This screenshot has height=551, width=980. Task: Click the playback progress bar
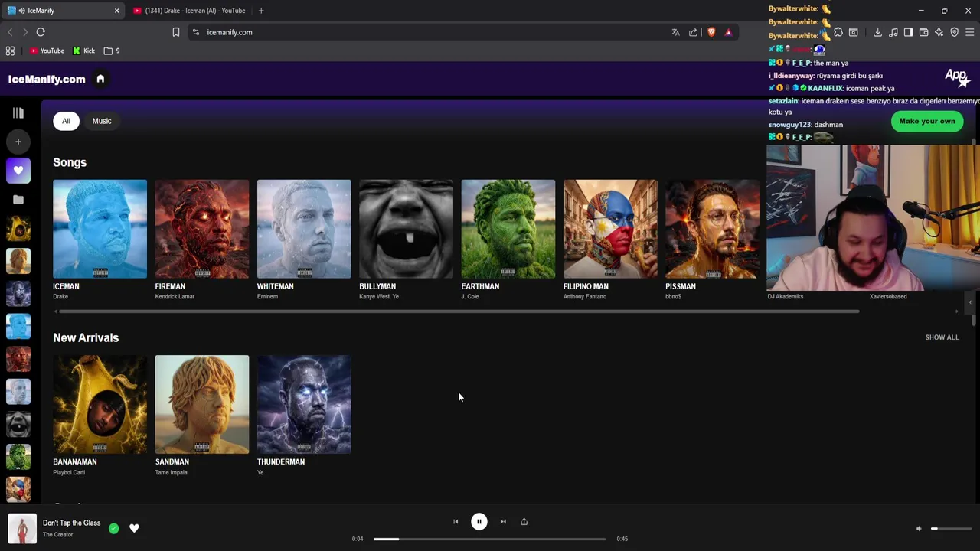click(490, 539)
